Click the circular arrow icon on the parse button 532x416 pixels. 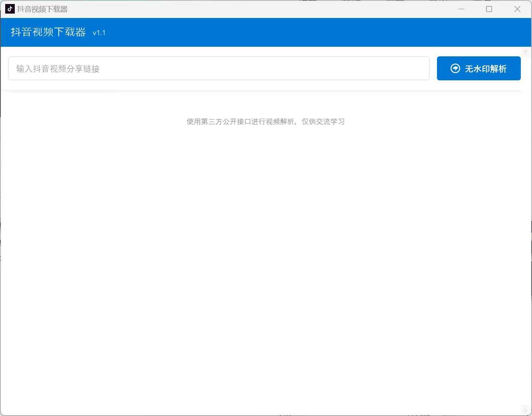[455, 68]
